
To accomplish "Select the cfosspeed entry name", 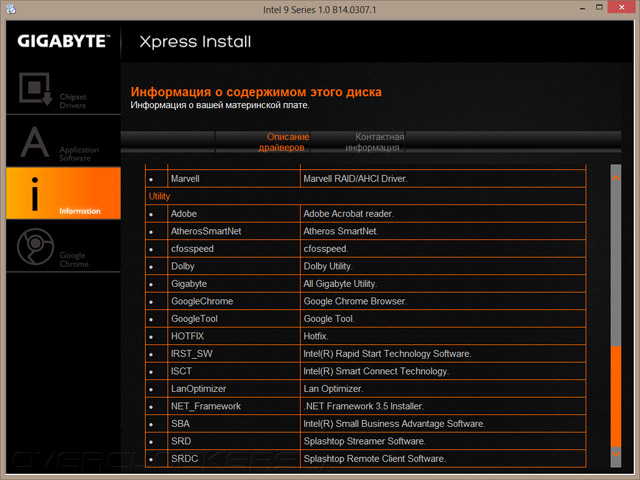I will [192, 249].
